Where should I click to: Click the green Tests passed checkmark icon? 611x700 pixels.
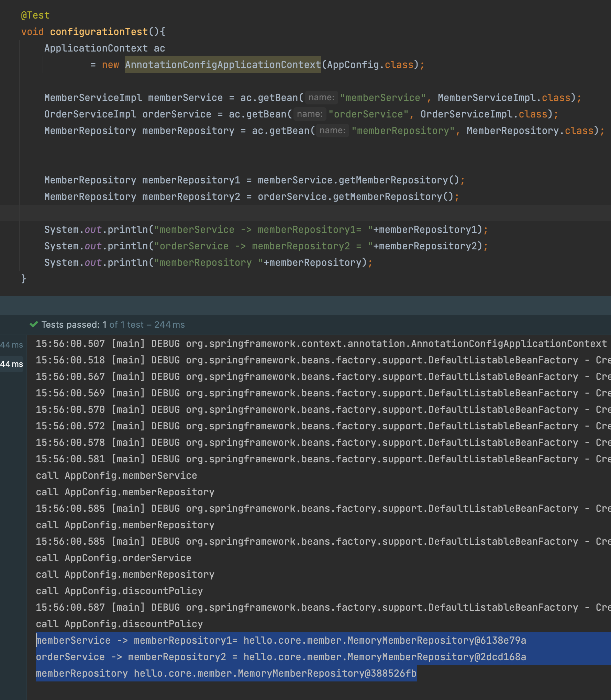tap(34, 325)
